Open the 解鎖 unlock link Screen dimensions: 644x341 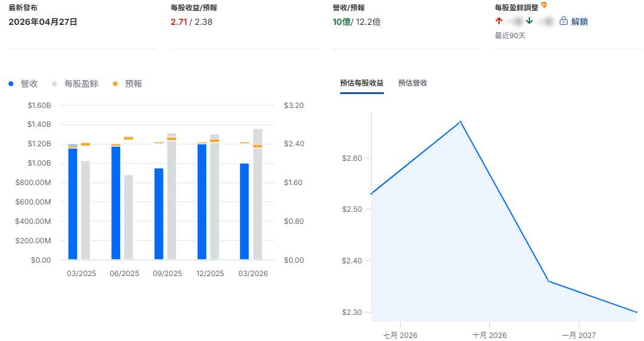579,22
